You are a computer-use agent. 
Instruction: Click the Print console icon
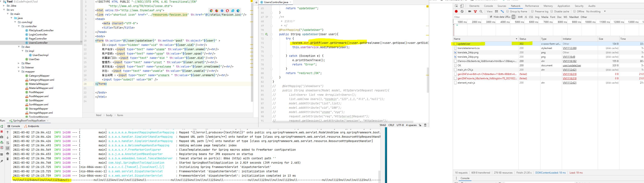pyautogui.click(x=8, y=154)
